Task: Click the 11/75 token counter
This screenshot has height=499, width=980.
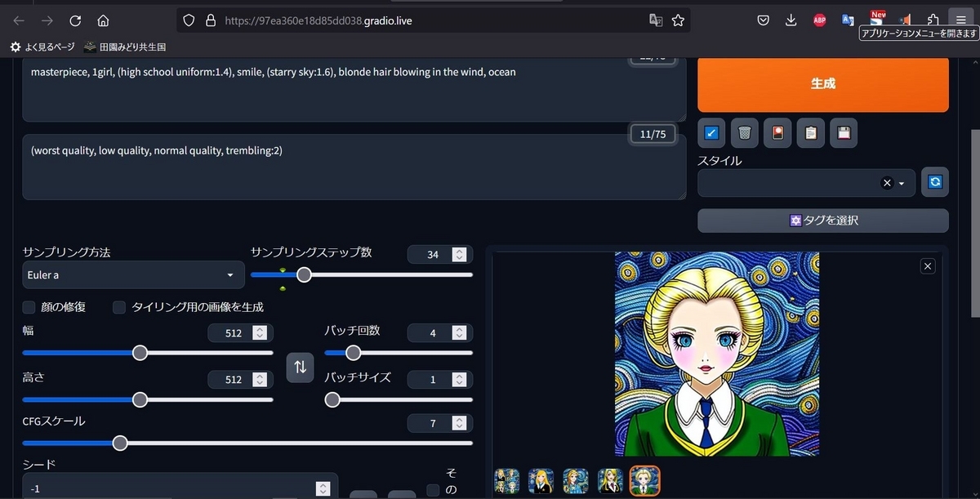Action: pyautogui.click(x=653, y=134)
